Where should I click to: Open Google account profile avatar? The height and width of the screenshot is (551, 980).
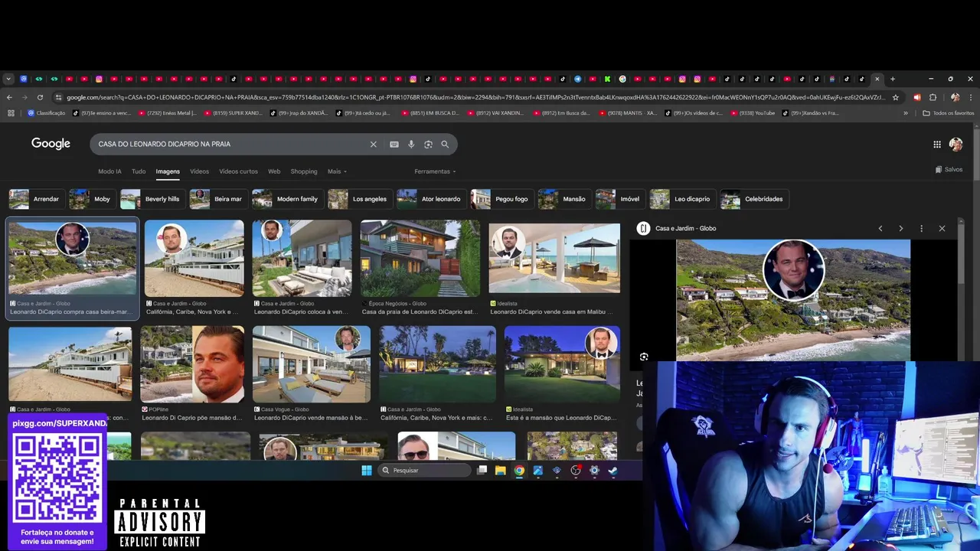(955, 144)
